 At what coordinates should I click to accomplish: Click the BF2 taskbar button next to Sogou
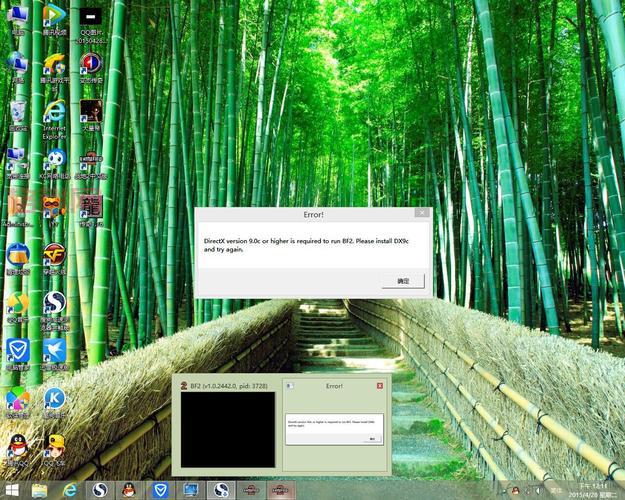pyautogui.click(x=251, y=490)
